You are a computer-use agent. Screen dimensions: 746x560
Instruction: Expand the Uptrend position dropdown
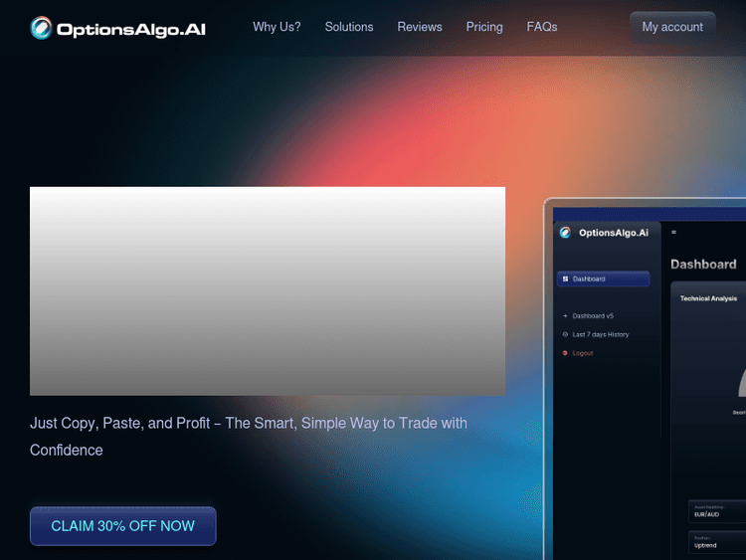(x=716, y=543)
